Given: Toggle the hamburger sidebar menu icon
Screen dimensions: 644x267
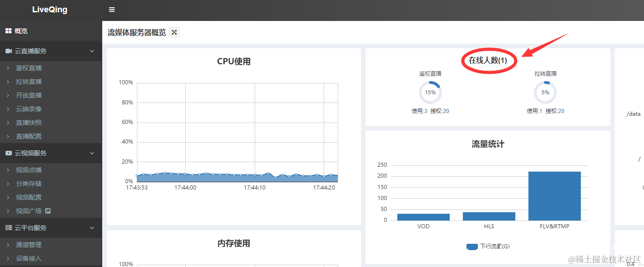Looking at the screenshot, I should pyautogui.click(x=112, y=10).
